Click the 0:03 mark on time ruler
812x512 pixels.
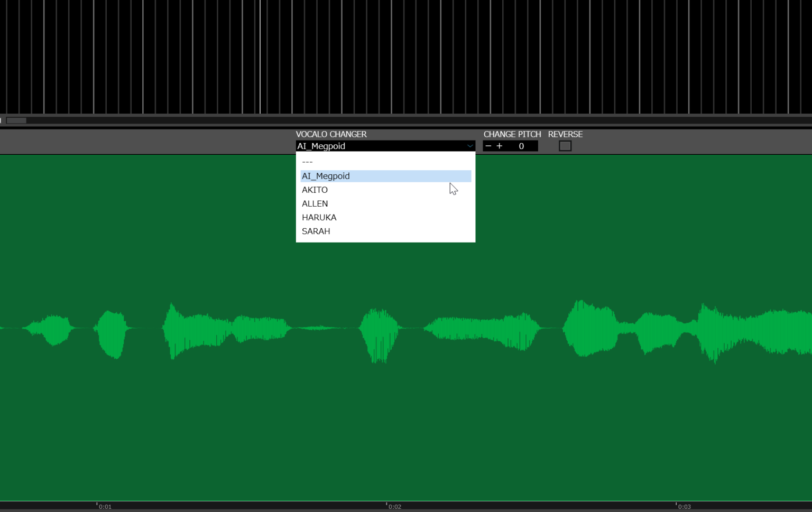click(x=684, y=506)
